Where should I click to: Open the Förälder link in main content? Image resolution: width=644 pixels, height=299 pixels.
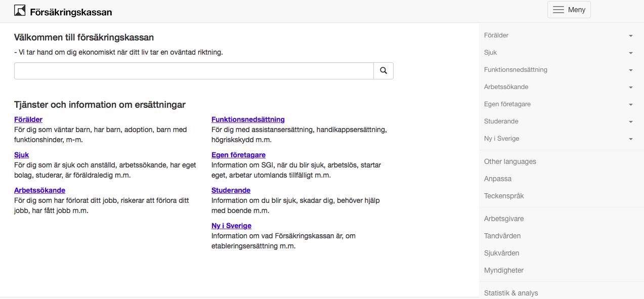click(28, 119)
